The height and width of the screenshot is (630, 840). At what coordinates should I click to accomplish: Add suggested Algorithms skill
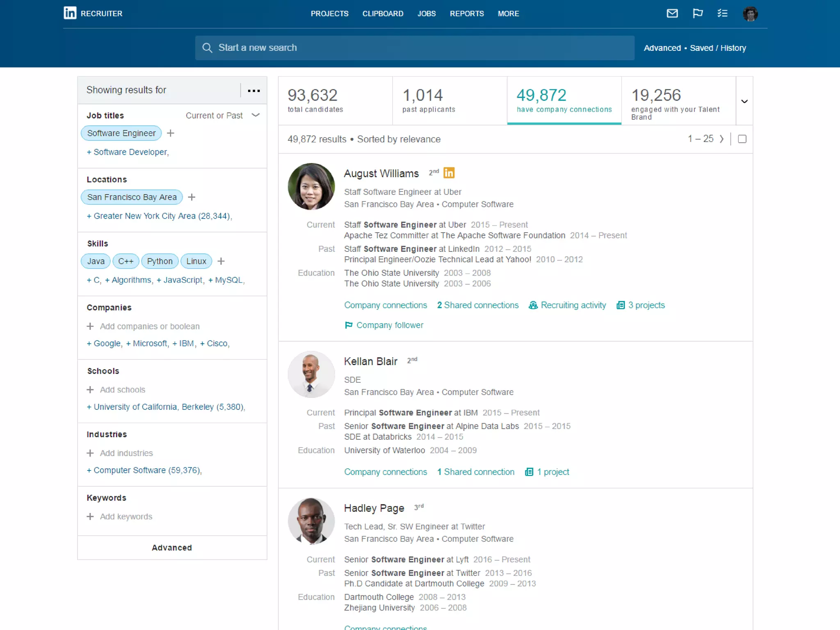click(129, 280)
